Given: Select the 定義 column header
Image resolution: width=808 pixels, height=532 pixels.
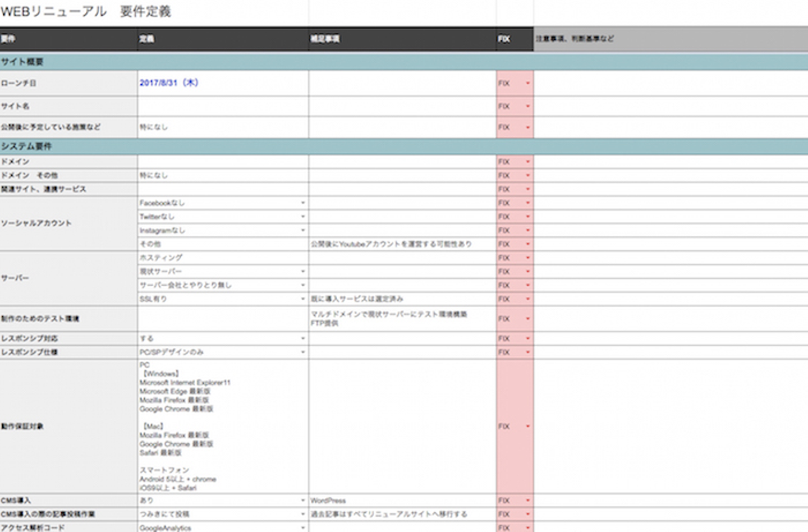Looking at the screenshot, I should [223, 39].
